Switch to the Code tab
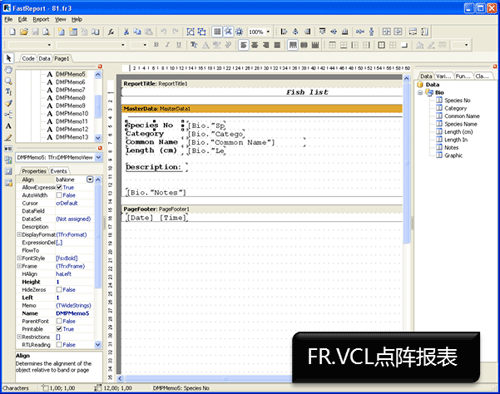This screenshot has width=500, height=394. coord(28,58)
